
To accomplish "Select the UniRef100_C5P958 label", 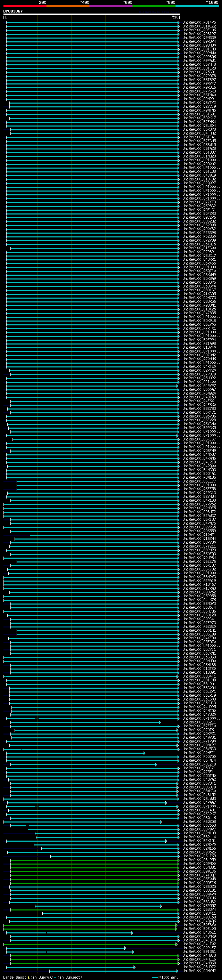I will point(199,596).
